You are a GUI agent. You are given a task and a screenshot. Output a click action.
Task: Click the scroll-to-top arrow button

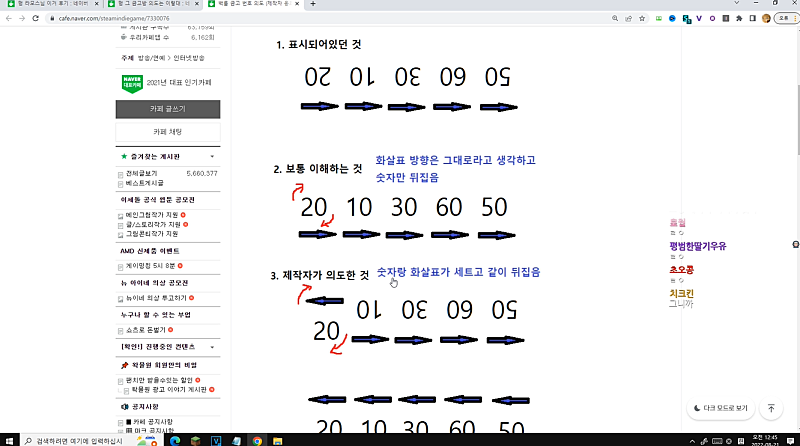(x=771, y=408)
